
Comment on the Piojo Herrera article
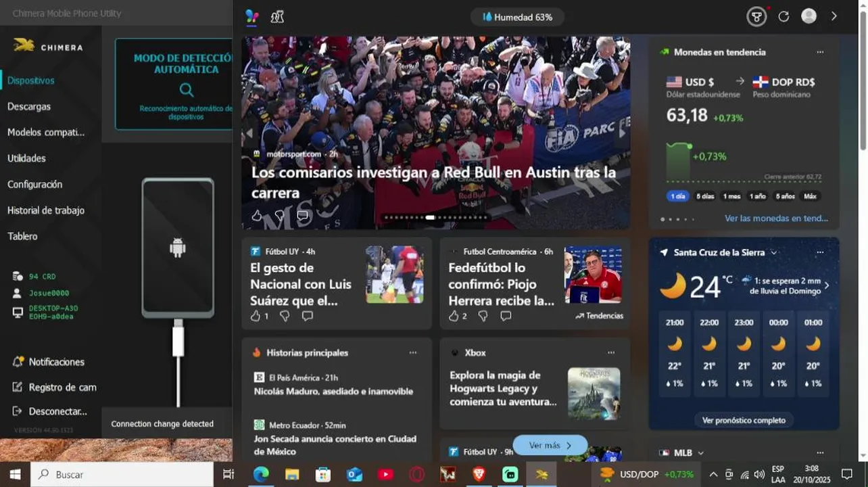[506, 316]
